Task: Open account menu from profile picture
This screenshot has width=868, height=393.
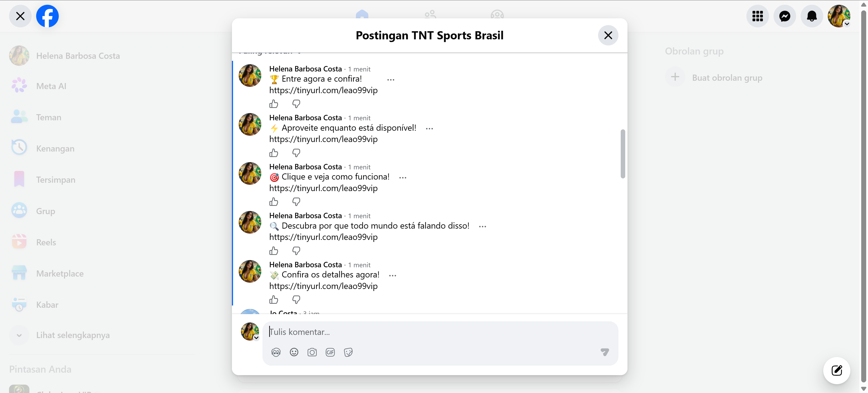Action: [839, 16]
